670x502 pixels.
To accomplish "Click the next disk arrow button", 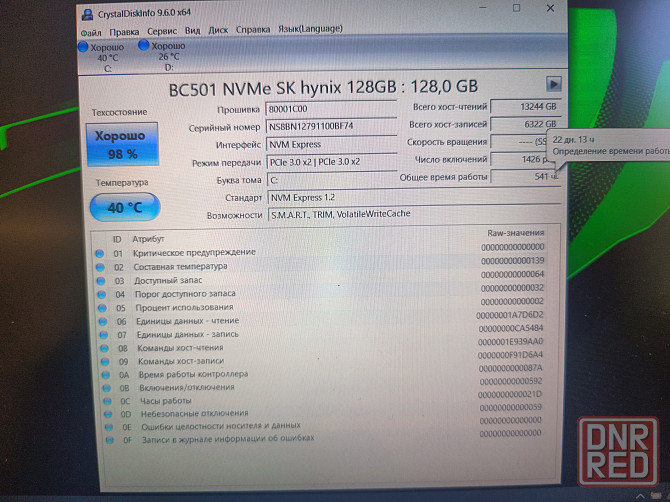I will click(x=553, y=84).
